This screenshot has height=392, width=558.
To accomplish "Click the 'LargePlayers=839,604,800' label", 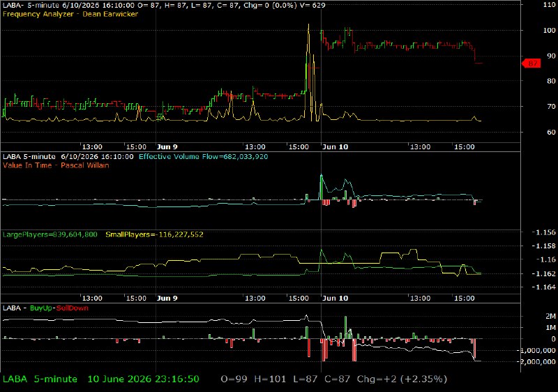I will tap(50, 235).
